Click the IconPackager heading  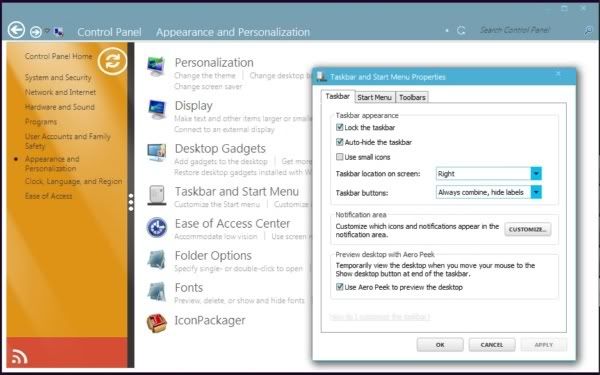210,320
